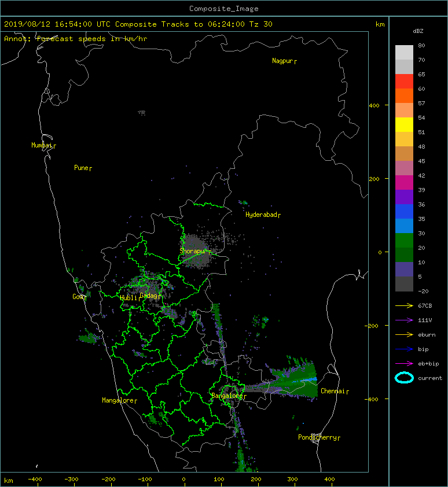Click the 111V purple arrow legend icon
Screen dimensions: 448x487
pyautogui.click(x=404, y=320)
